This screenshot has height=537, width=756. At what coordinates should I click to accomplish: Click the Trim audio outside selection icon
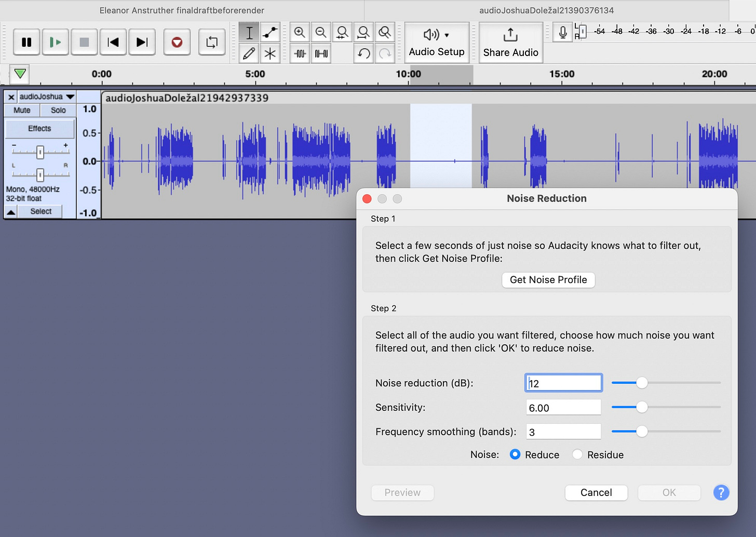tap(300, 53)
